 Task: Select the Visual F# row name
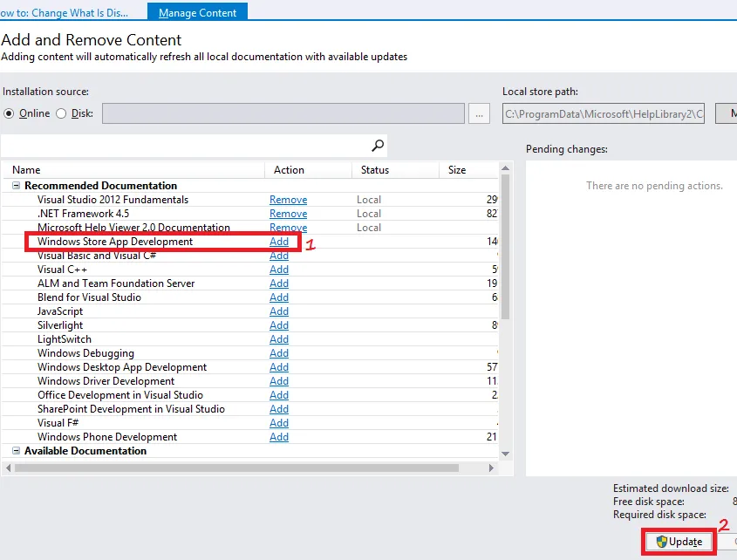tap(58, 423)
